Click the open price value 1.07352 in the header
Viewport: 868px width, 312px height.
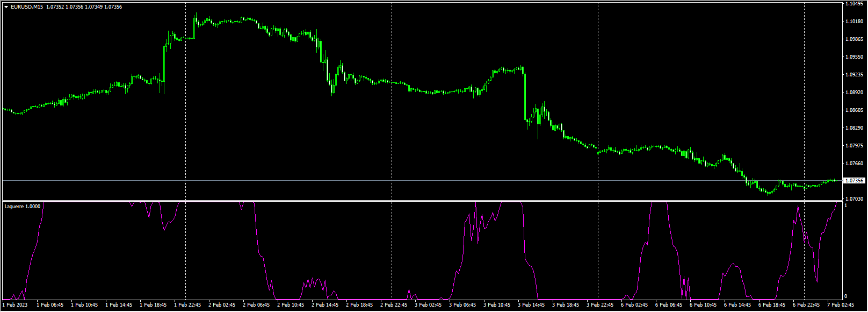tap(55, 7)
